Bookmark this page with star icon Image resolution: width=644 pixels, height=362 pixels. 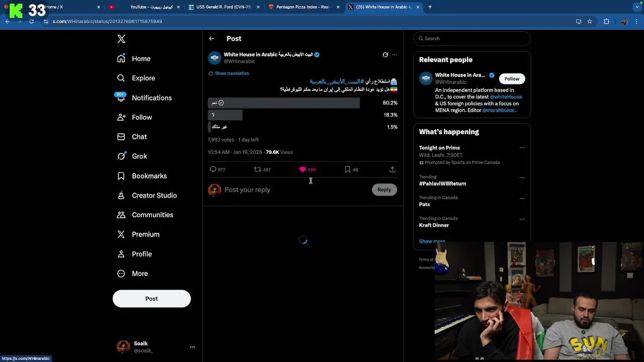click(590, 22)
